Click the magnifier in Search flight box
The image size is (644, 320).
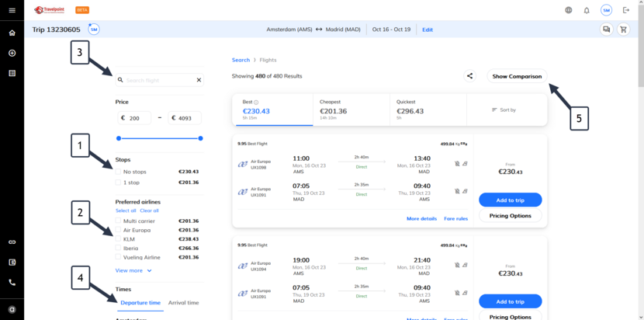coord(120,80)
